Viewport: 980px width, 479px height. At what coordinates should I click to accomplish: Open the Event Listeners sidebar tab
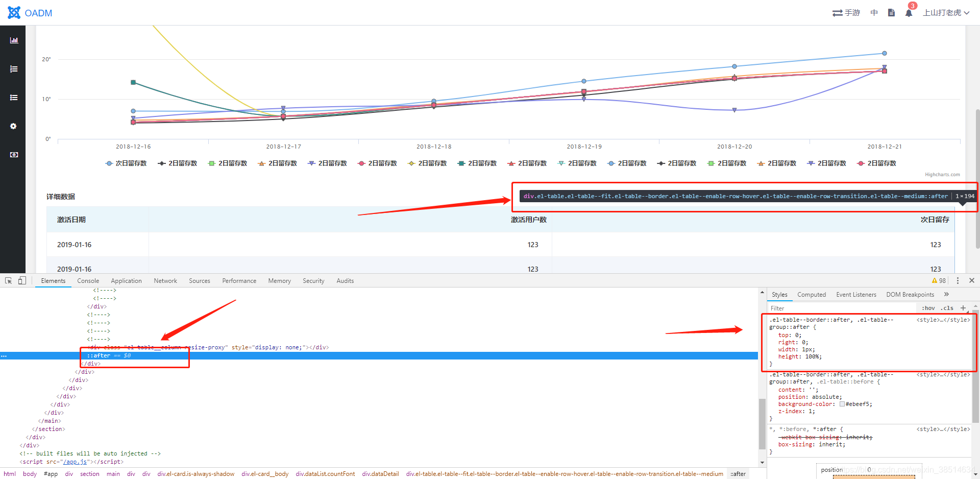coord(856,295)
